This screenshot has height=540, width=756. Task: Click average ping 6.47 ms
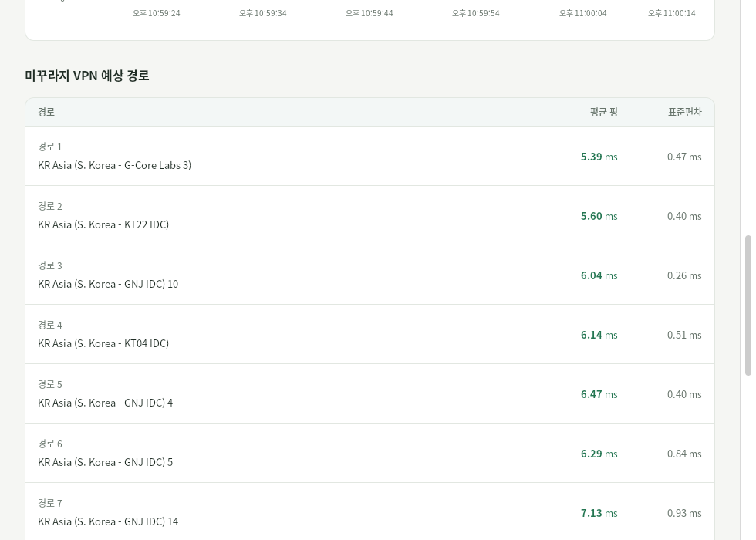(599, 394)
